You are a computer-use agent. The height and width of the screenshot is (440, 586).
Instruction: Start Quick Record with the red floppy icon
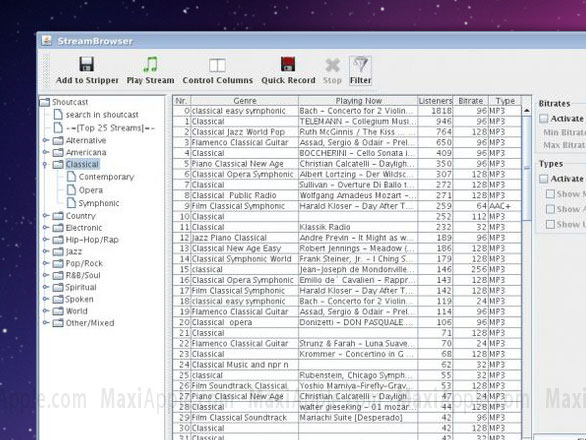coord(288,64)
